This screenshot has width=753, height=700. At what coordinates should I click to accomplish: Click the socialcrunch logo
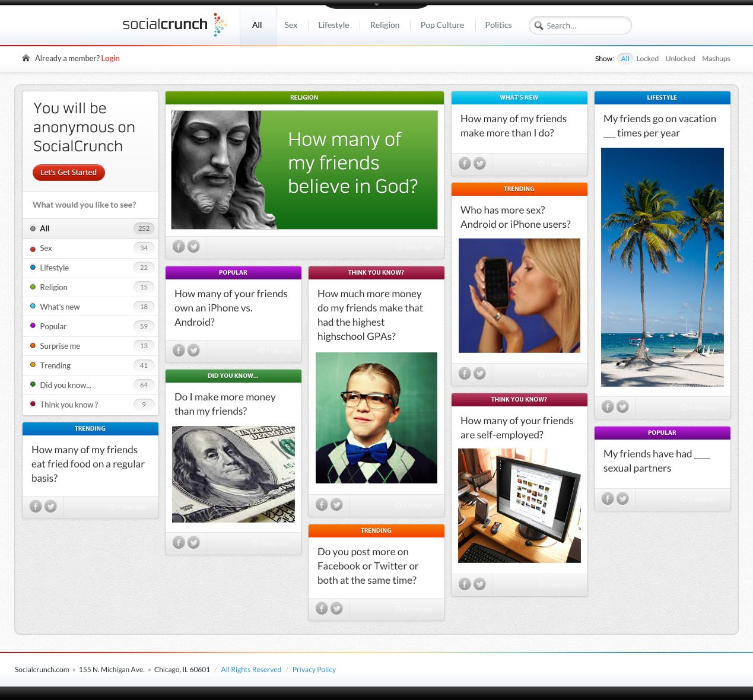(174, 25)
